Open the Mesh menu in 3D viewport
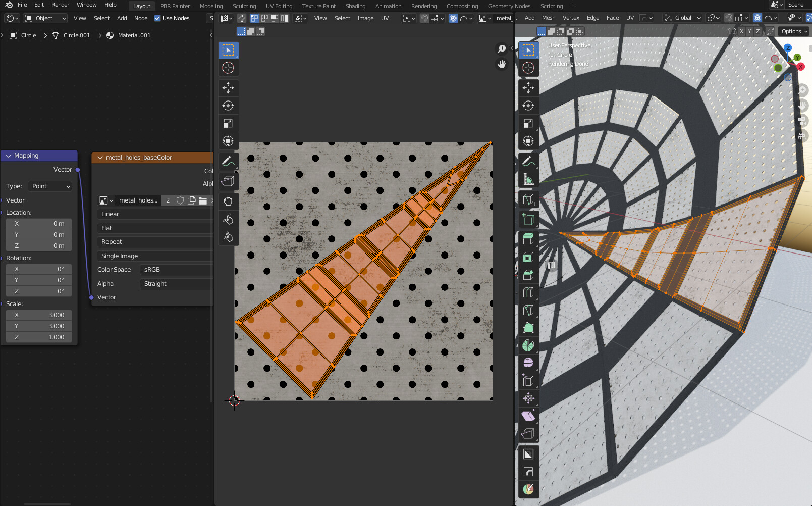 pyautogui.click(x=548, y=18)
